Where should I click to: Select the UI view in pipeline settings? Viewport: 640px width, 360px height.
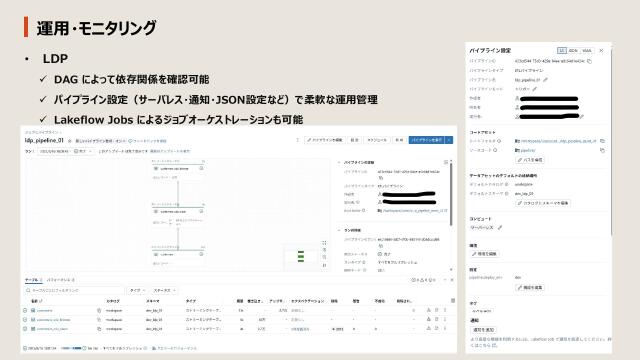pos(562,51)
